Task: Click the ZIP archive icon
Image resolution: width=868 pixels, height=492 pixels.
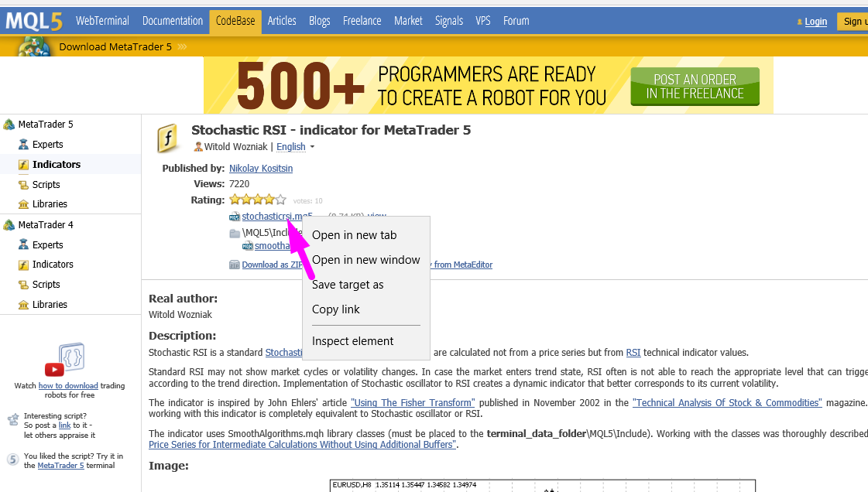Action: (x=235, y=265)
